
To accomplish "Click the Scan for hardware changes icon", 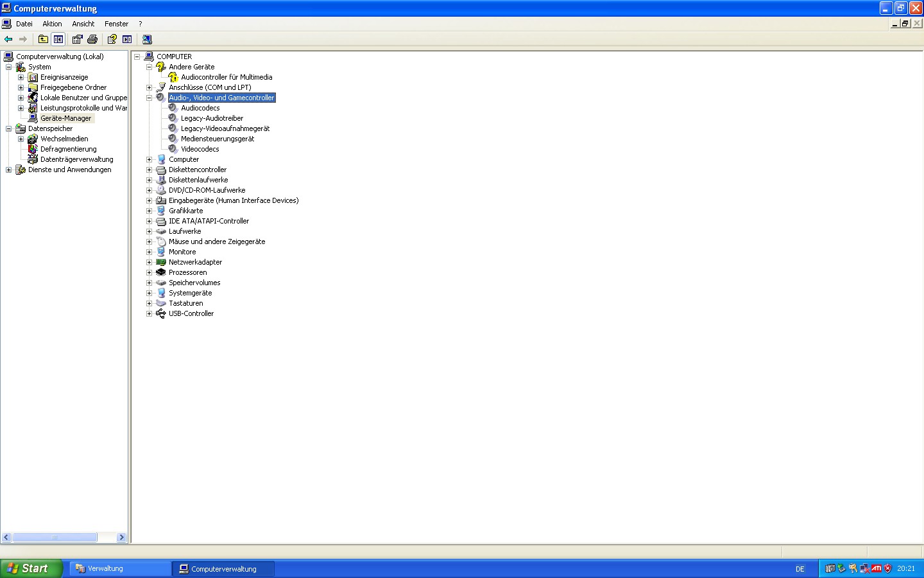I will pyautogui.click(x=147, y=39).
